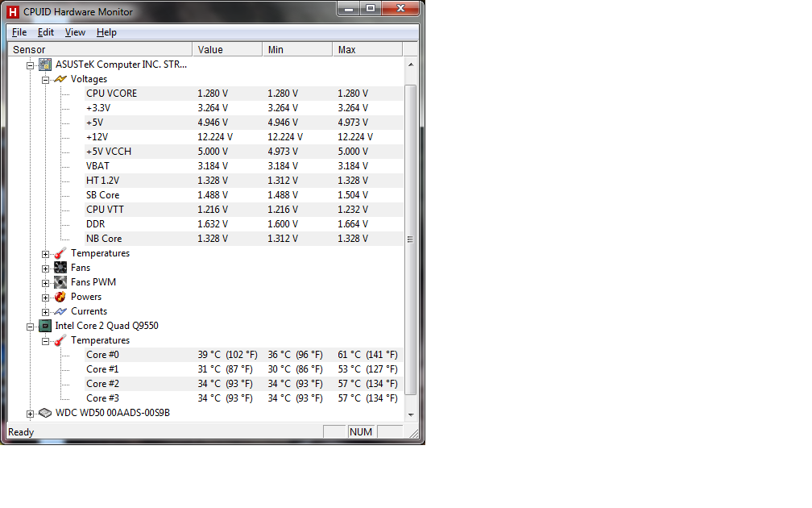Click the Intel Core 2 Quad chip icon

45,326
